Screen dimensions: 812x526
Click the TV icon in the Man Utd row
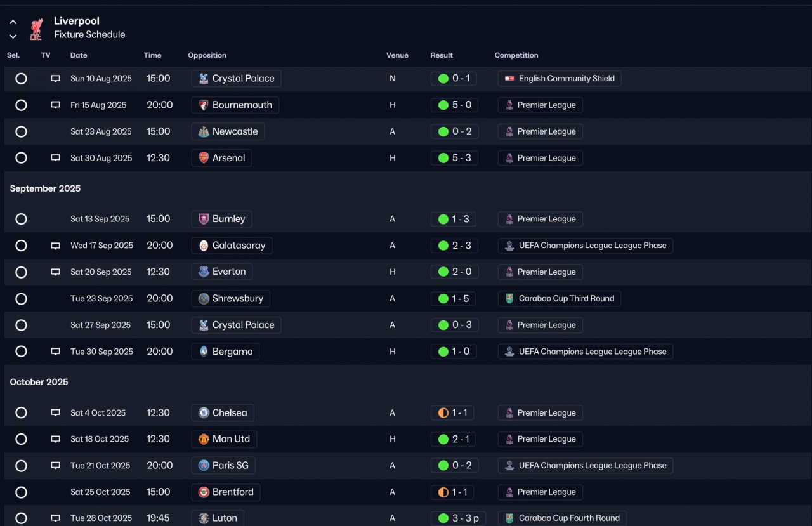pyautogui.click(x=56, y=439)
